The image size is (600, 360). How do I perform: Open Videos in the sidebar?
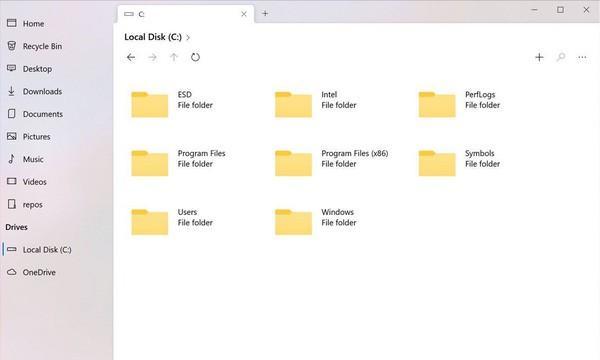(x=57, y=181)
